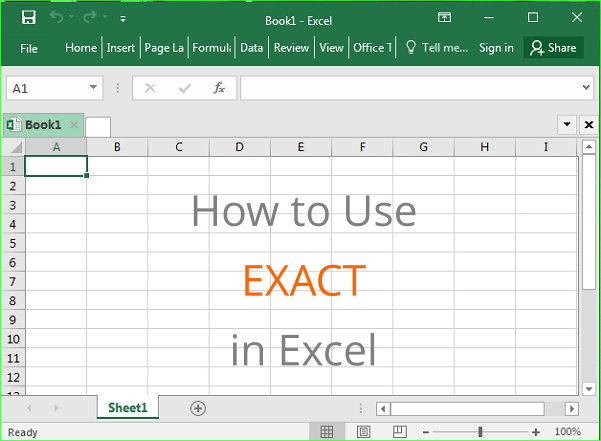
Task: Click the Undo arrow icon
Action: coord(57,17)
